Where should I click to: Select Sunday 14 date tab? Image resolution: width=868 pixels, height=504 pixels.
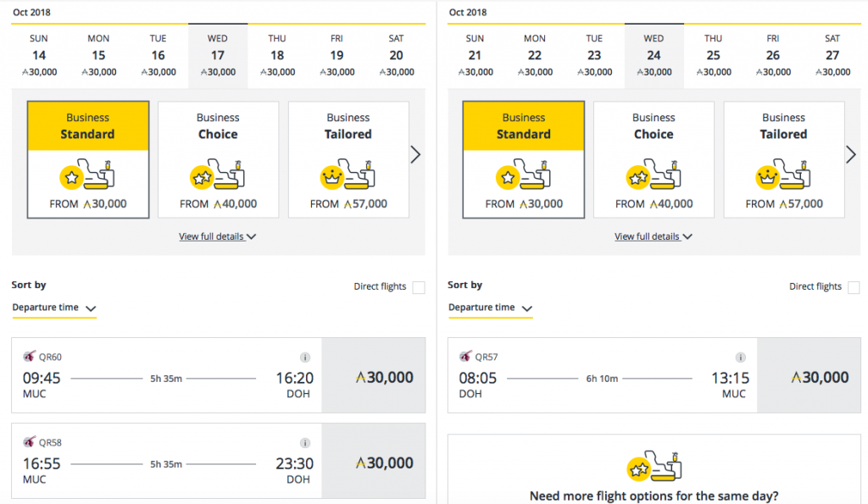(x=39, y=56)
